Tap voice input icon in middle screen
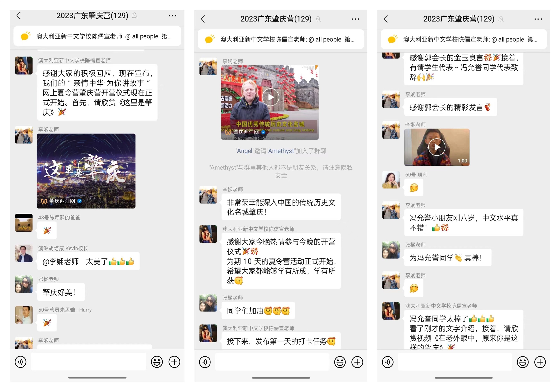The height and width of the screenshot is (392, 560). click(205, 362)
